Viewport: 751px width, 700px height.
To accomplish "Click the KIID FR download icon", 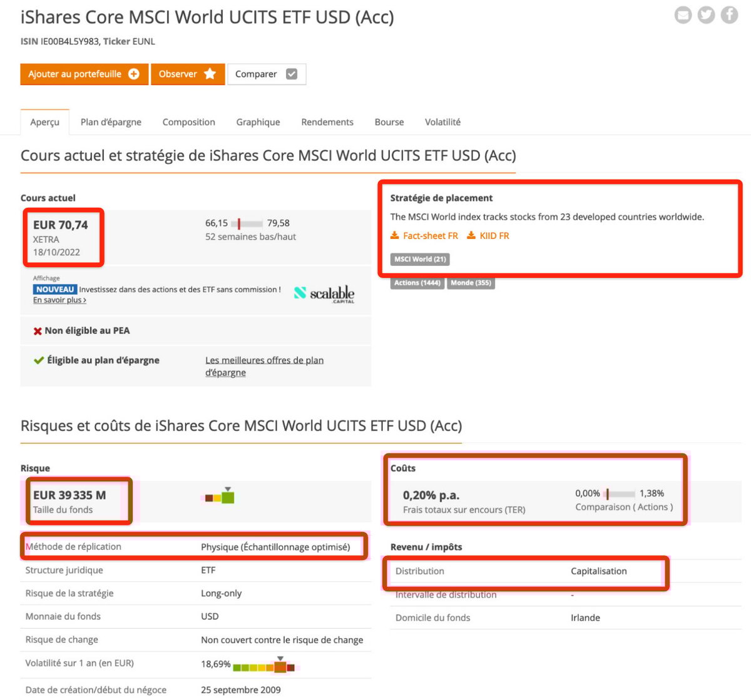I will tap(471, 236).
